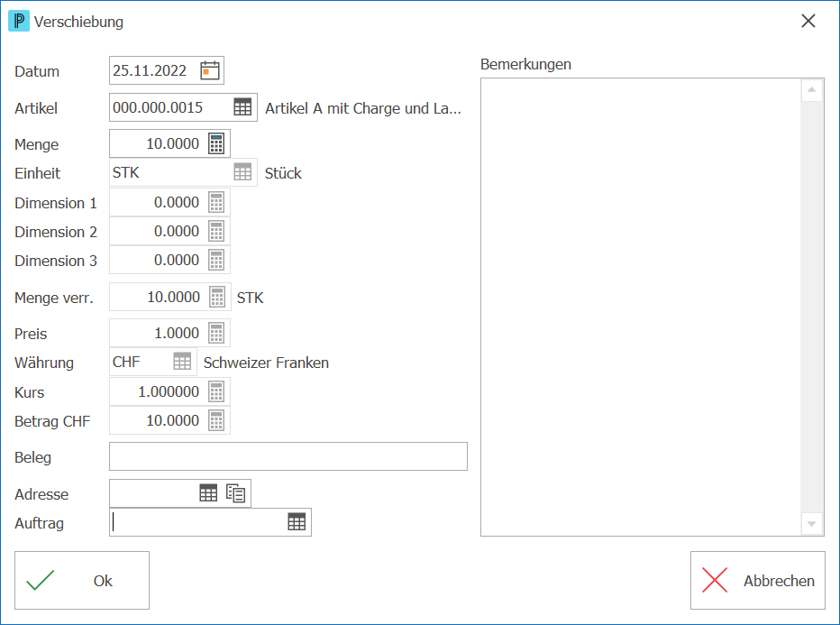Cancel with the Abbrechen button

pyautogui.click(x=758, y=581)
